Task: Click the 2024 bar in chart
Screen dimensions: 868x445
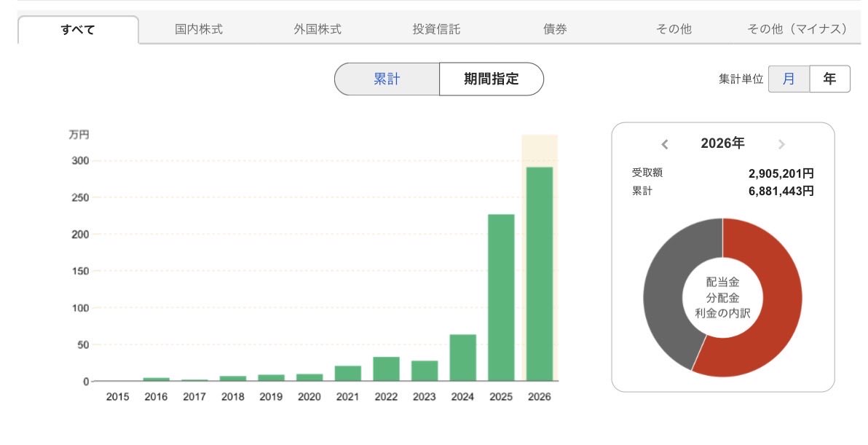Action: tap(463, 358)
